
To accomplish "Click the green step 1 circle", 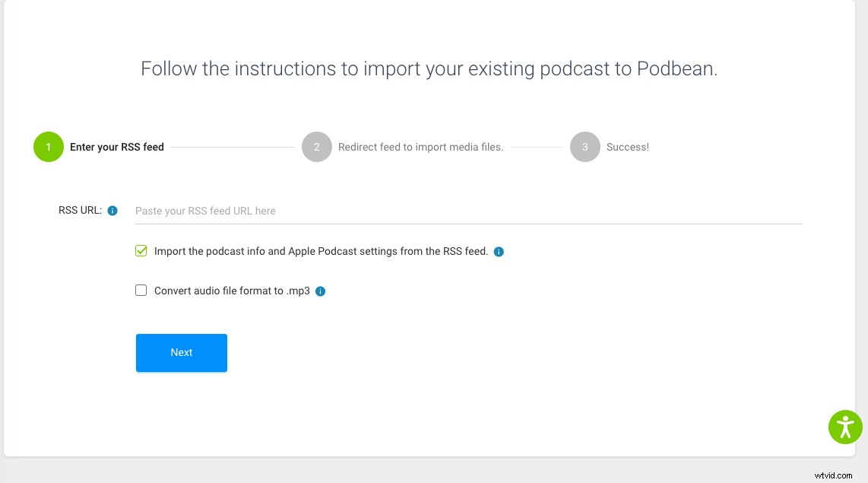I will 48,147.
